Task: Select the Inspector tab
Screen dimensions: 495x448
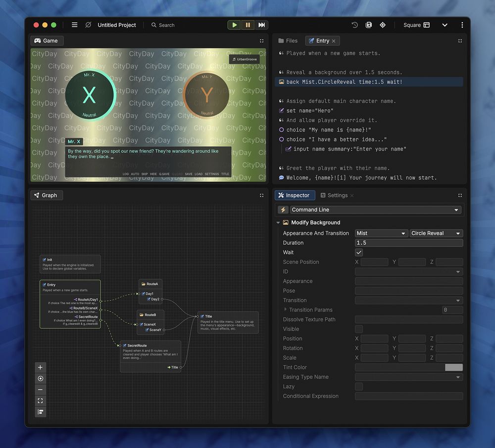Action: click(x=295, y=195)
